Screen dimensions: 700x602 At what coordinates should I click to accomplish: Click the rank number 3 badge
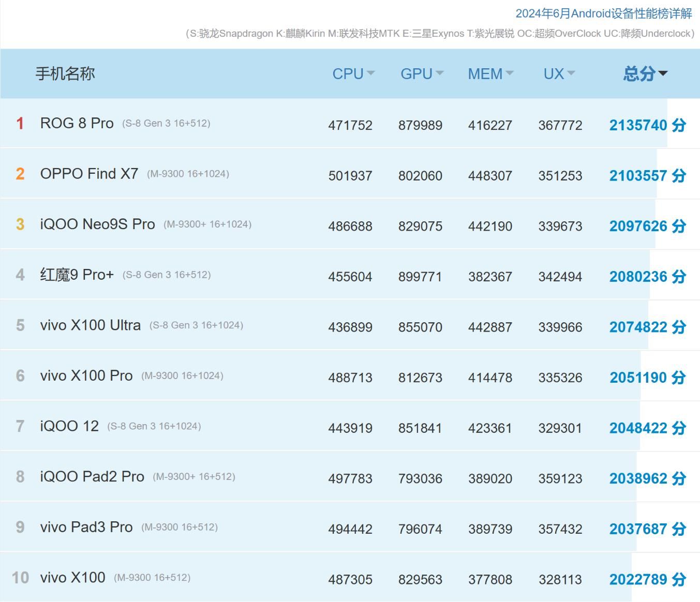[20, 224]
